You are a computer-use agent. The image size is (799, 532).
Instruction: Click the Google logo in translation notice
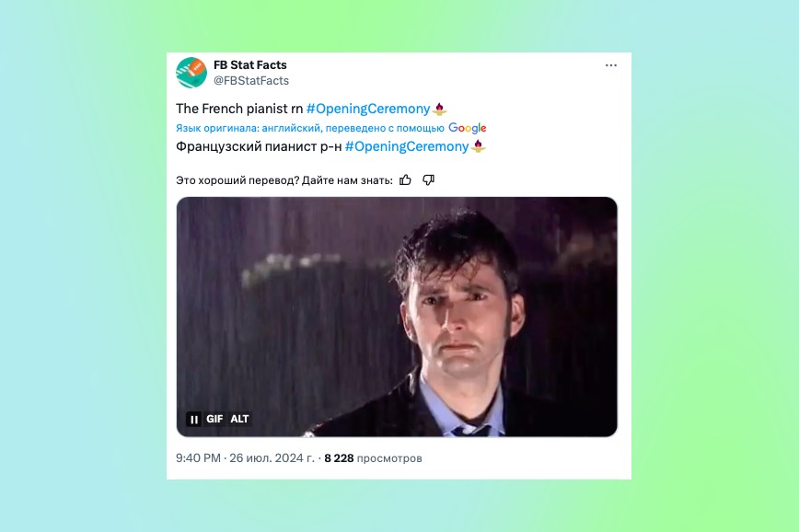[468, 128]
